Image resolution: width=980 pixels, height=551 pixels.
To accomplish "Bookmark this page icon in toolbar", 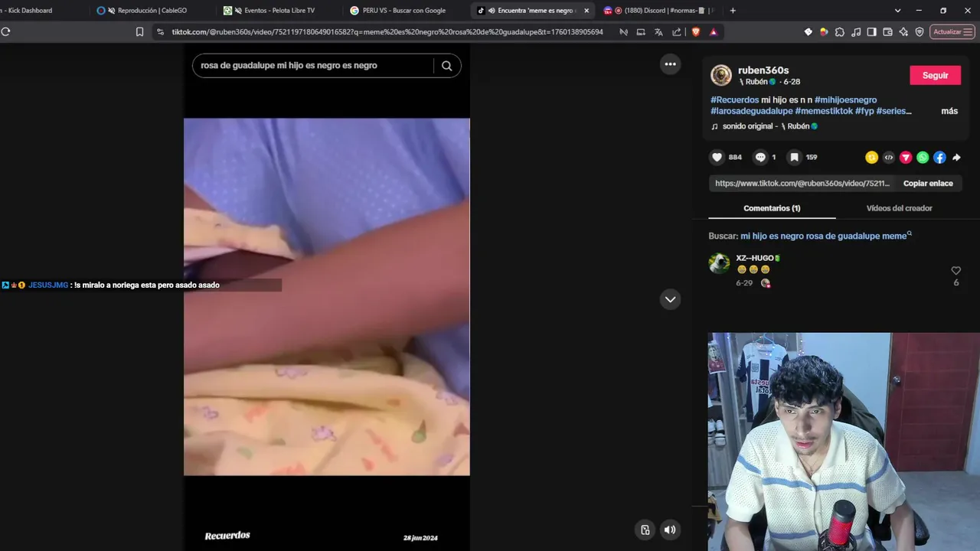I will click(139, 32).
